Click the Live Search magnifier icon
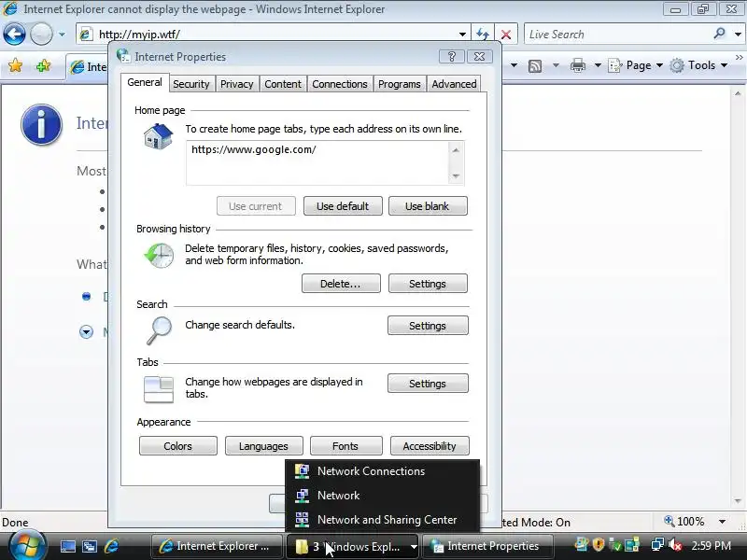Image resolution: width=747 pixels, height=560 pixels. pyautogui.click(x=719, y=34)
